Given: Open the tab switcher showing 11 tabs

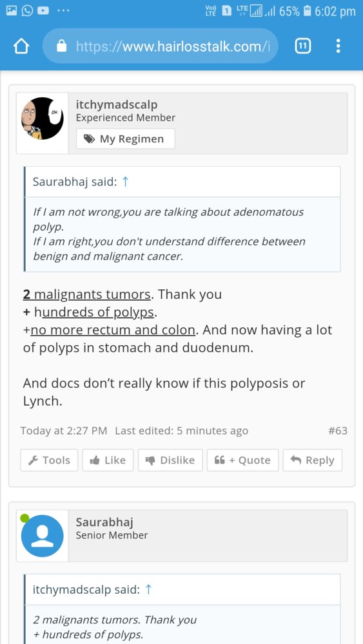Looking at the screenshot, I should (302, 46).
